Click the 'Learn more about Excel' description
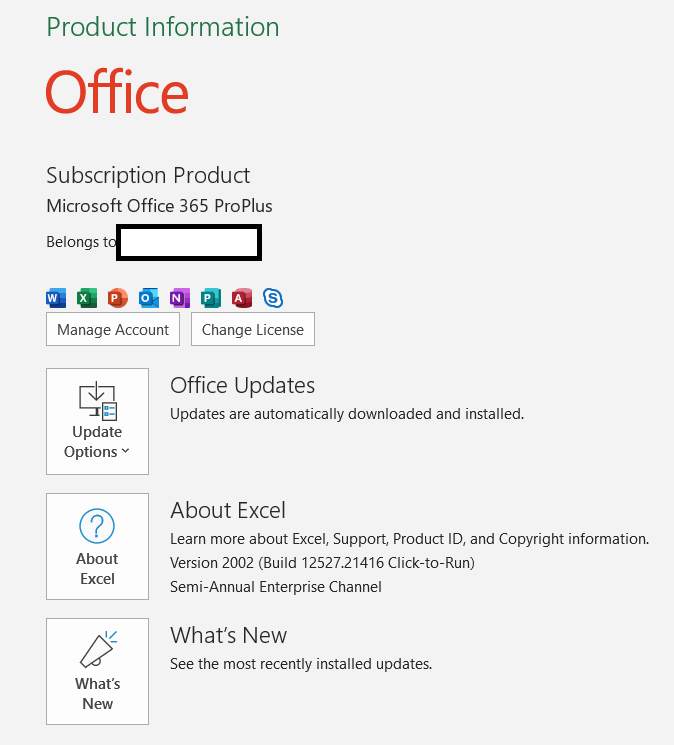 (409, 539)
